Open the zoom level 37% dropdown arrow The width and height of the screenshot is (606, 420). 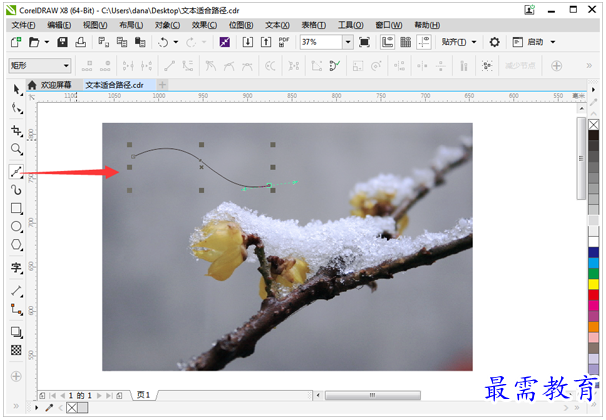[x=348, y=42]
